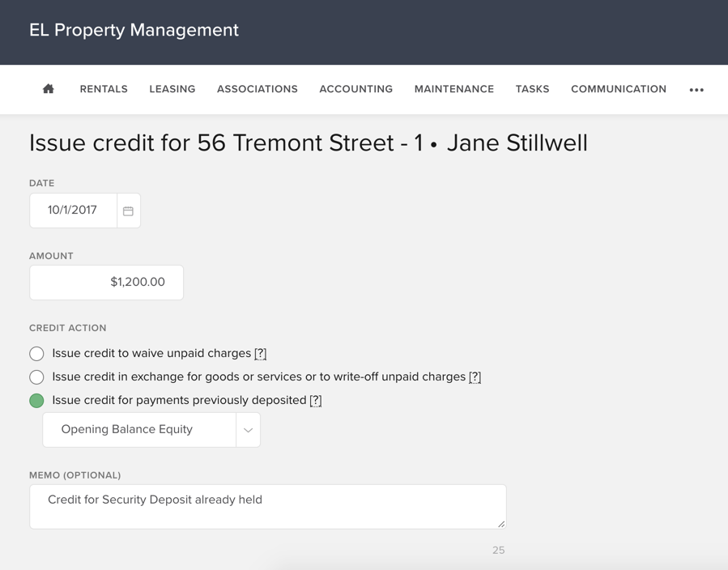Click the help icon beside waive unpaid charges

262,353
